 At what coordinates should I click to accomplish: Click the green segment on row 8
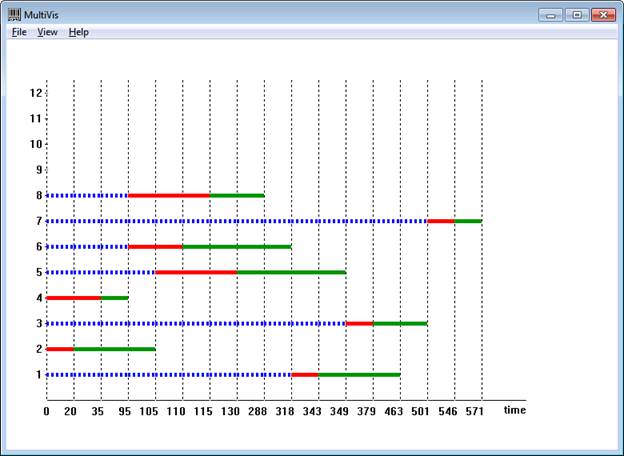(237, 195)
